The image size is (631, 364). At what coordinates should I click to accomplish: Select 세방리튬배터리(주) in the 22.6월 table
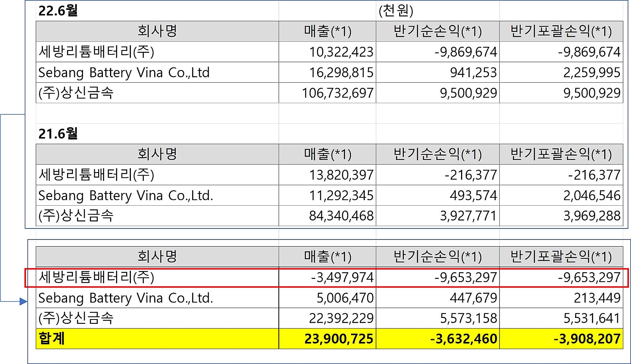[157, 52]
